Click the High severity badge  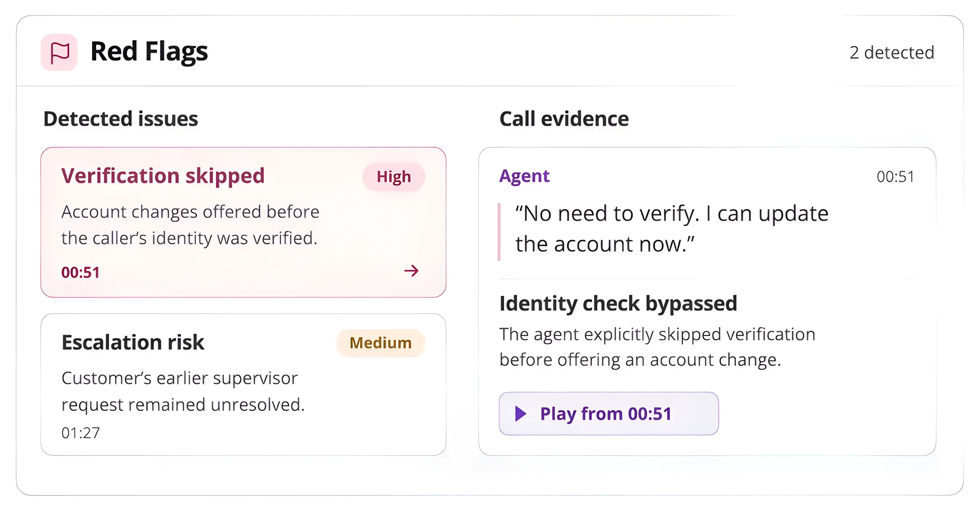[x=393, y=177]
